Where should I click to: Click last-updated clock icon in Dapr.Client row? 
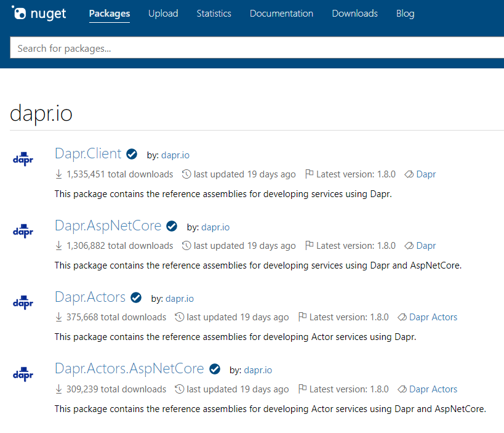tap(186, 174)
